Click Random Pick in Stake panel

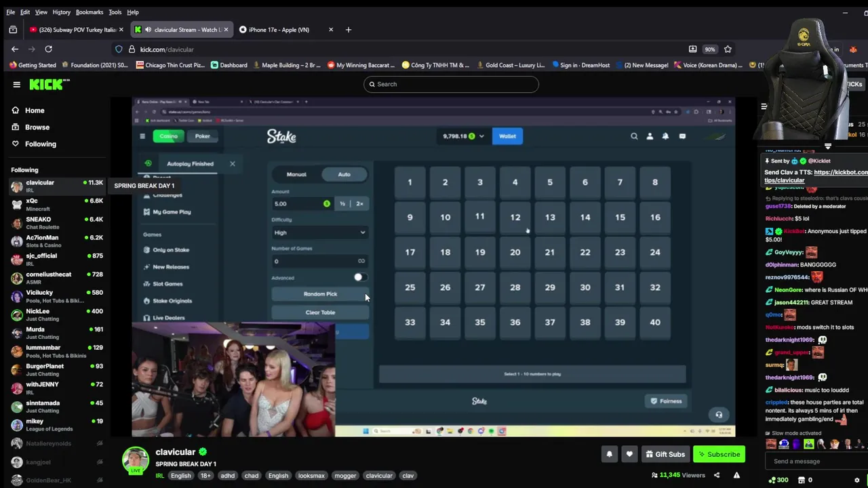point(320,294)
